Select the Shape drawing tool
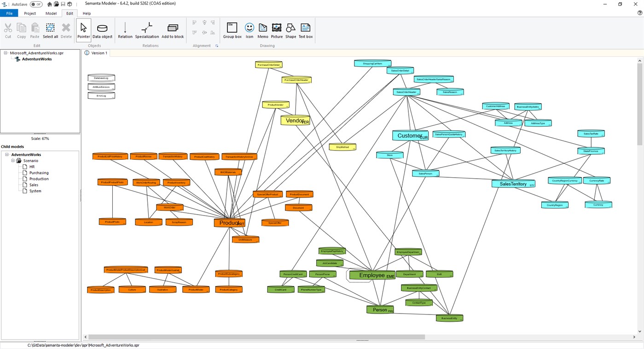The image size is (644, 349). (x=290, y=30)
